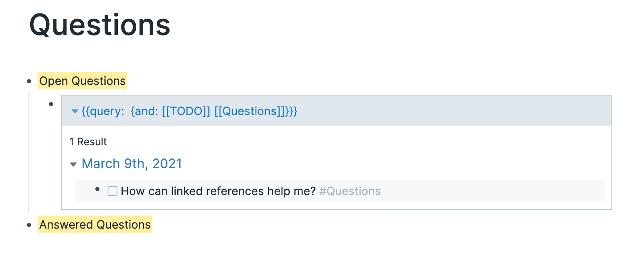Open the Questions page reference in the query
This screenshot has height=258, width=644.
[248, 111]
